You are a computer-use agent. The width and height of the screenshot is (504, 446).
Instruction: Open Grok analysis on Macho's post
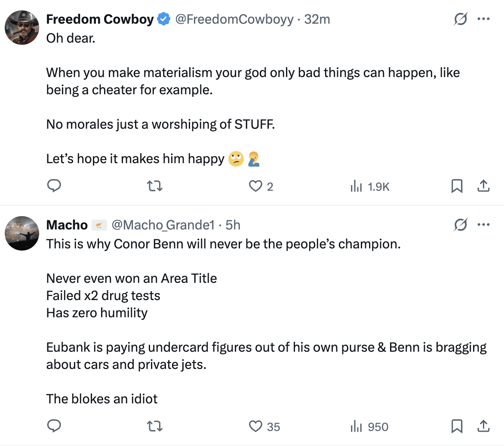461,224
